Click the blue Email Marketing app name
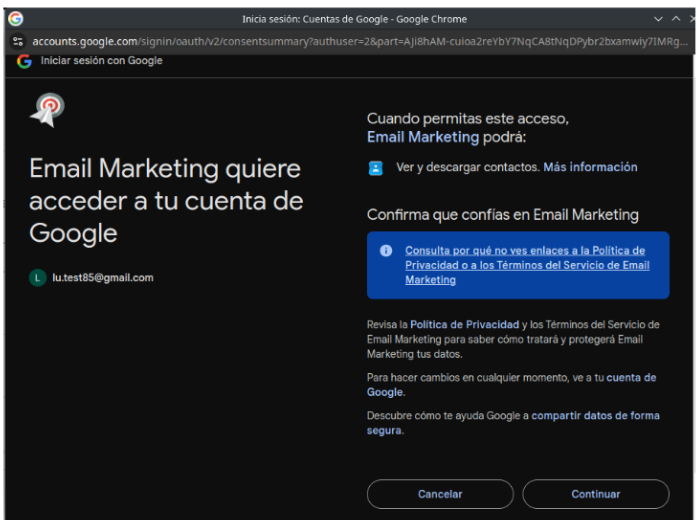This screenshot has width=697, height=520. (x=423, y=137)
